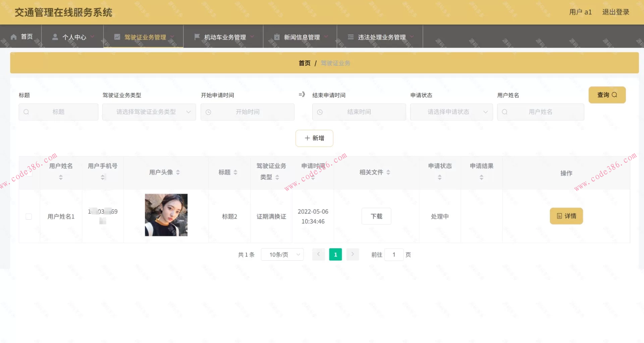
Task: Click the icon beside 新闻信息管理
Action: coord(277,37)
